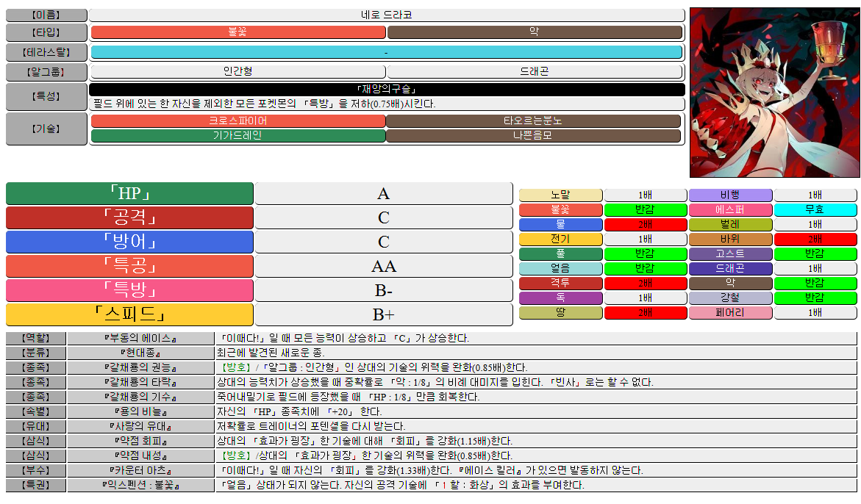Click the 『카운터 아츠』 cell

coord(140,470)
